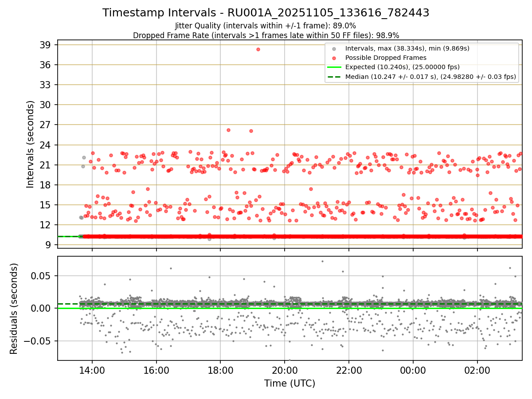Viewport: 532px width, 399px height.
Task: Click the x-axis tick label '02:00'
Action: [477, 369]
